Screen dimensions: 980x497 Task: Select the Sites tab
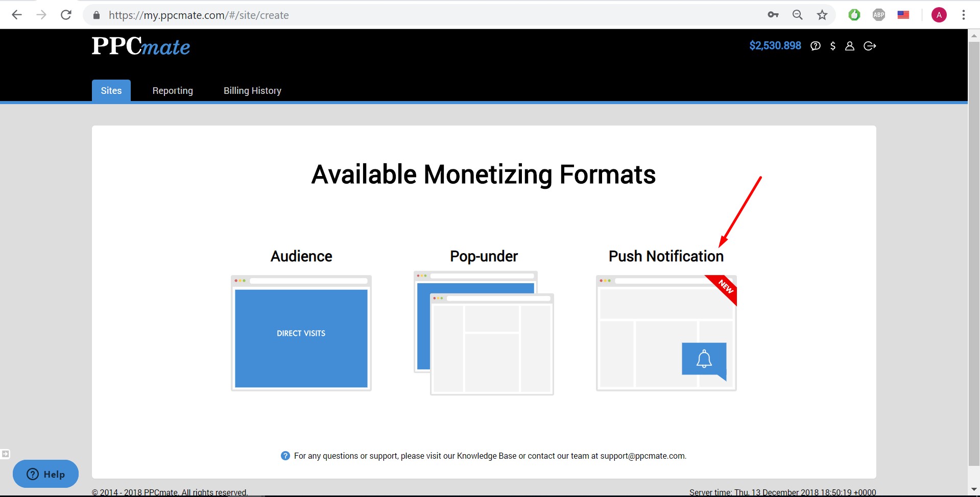tap(111, 90)
